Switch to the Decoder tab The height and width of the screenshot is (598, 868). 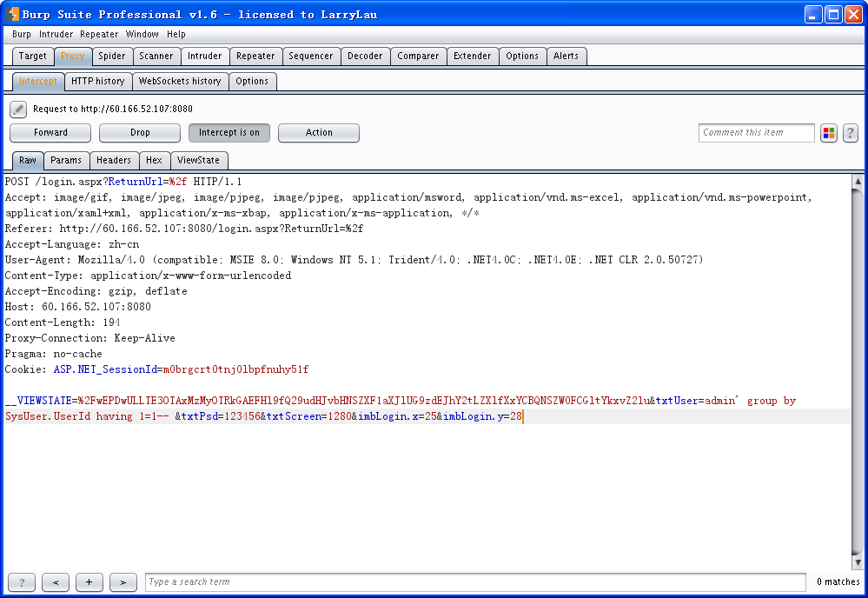[x=365, y=56]
